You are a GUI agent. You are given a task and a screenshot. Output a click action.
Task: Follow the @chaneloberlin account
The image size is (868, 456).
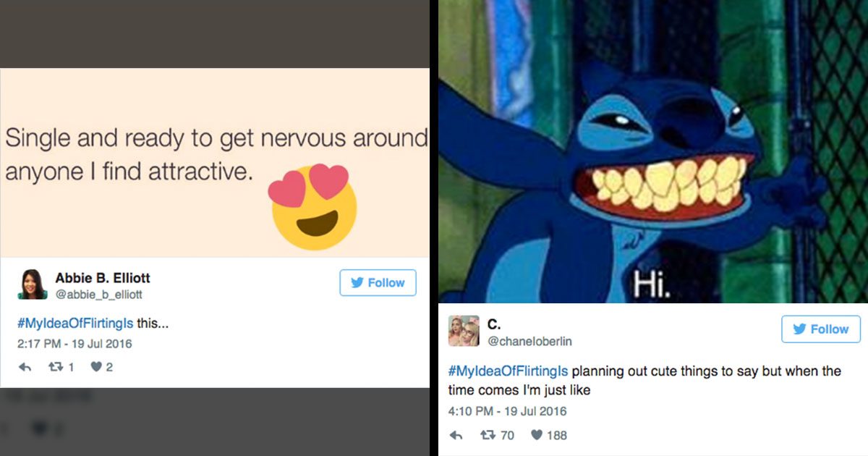(x=821, y=329)
